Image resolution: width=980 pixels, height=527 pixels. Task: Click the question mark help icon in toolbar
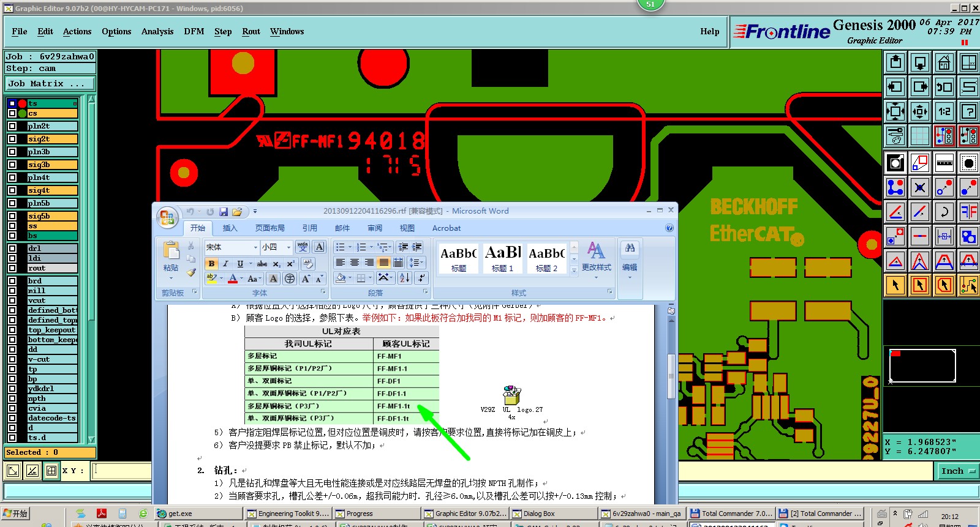click(x=969, y=111)
